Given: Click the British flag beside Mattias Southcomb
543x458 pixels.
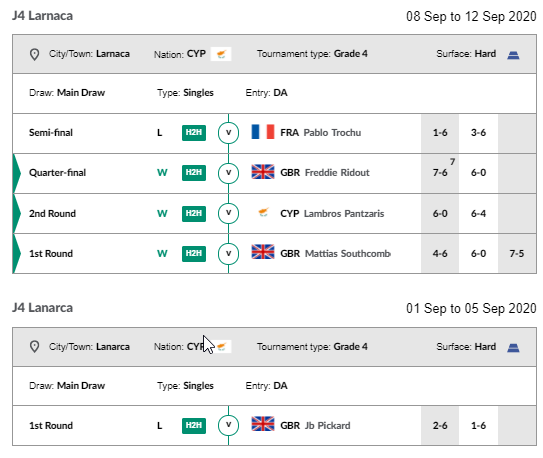Looking at the screenshot, I should click(263, 252).
